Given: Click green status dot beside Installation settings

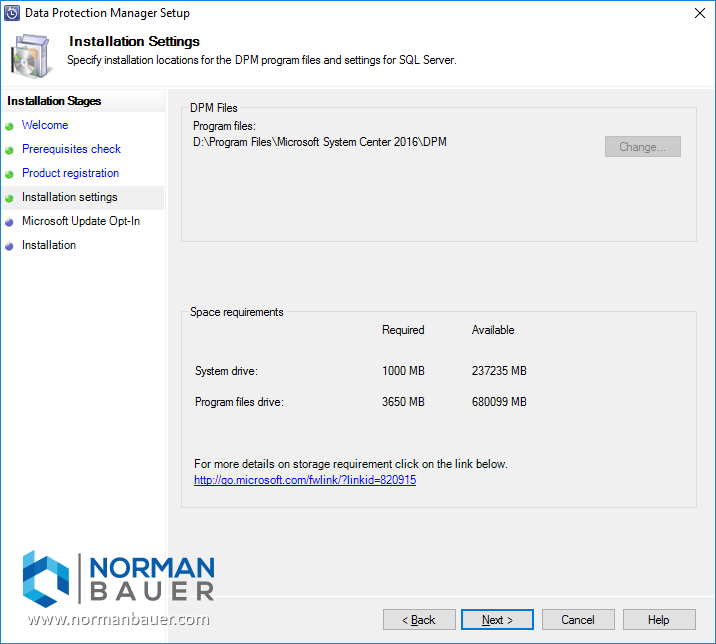Looking at the screenshot, I should 9,199.
